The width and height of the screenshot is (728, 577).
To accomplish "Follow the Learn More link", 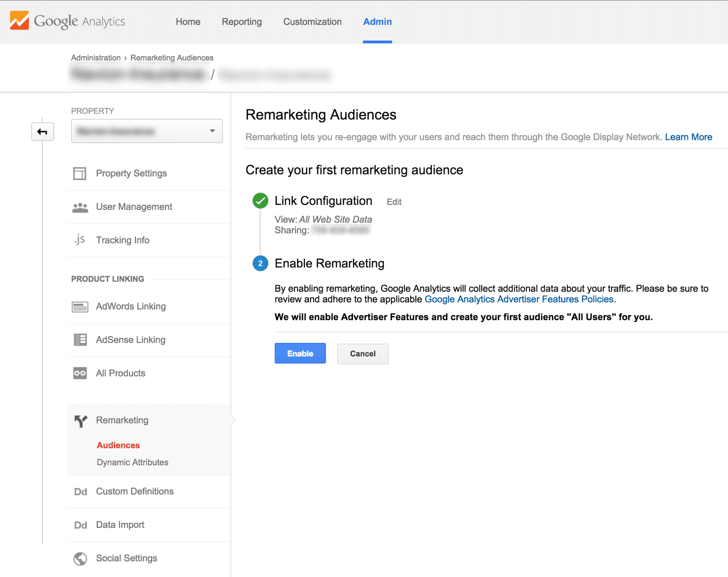I will [689, 137].
